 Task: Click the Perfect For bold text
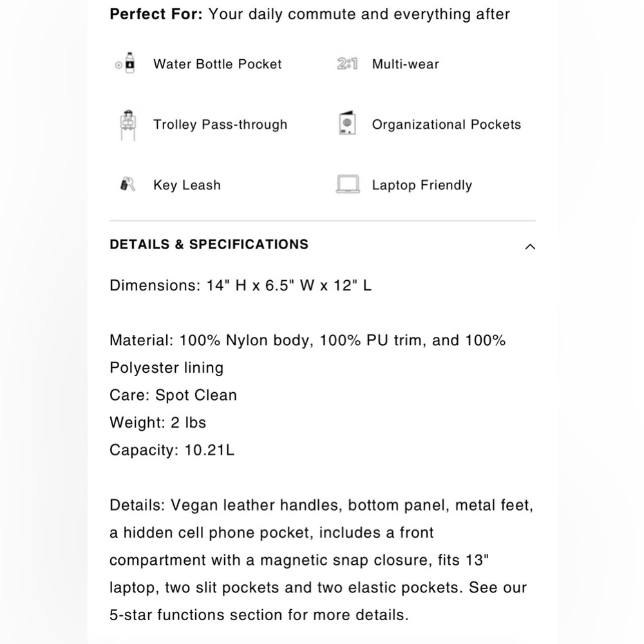[156, 14]
